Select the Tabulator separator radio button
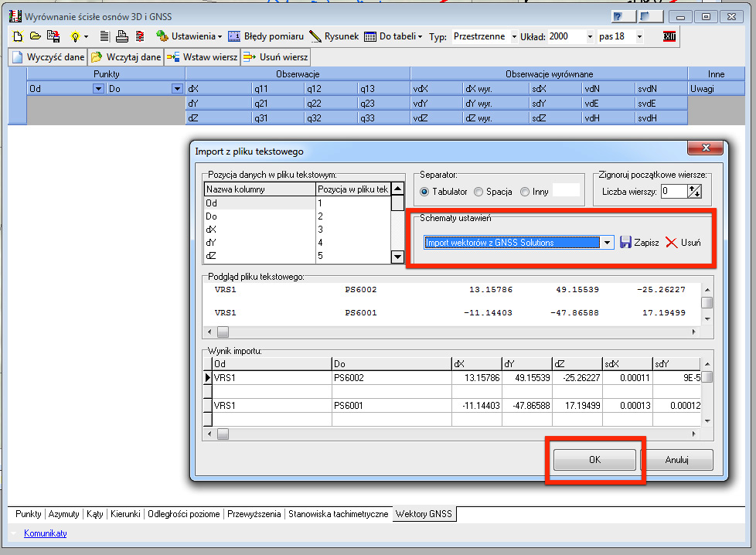756x555 pixels. (x=424, y=192)
